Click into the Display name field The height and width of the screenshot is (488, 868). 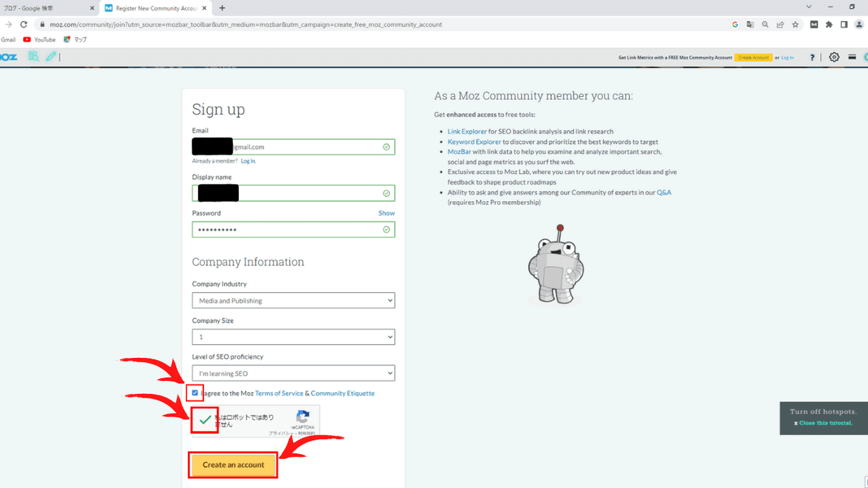click(294, 193)
